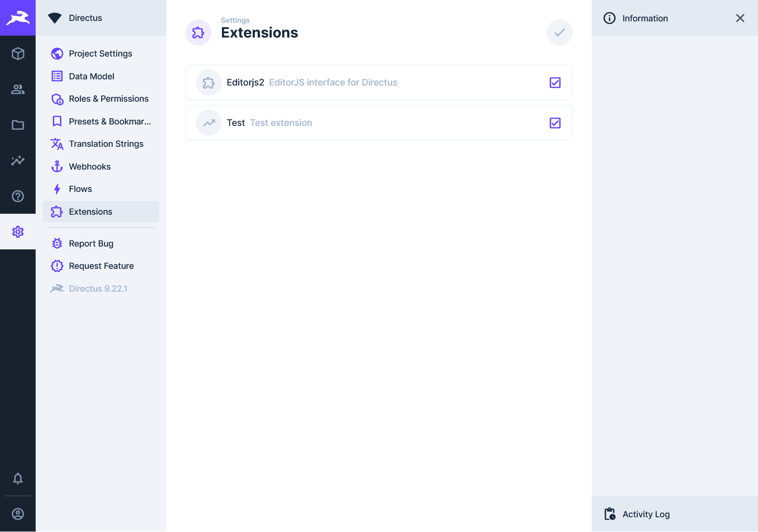Click the Editorjs2 extension puzzle icon
Screen dimensions: 758x532
pyautogui.click(x=209, y=83)
